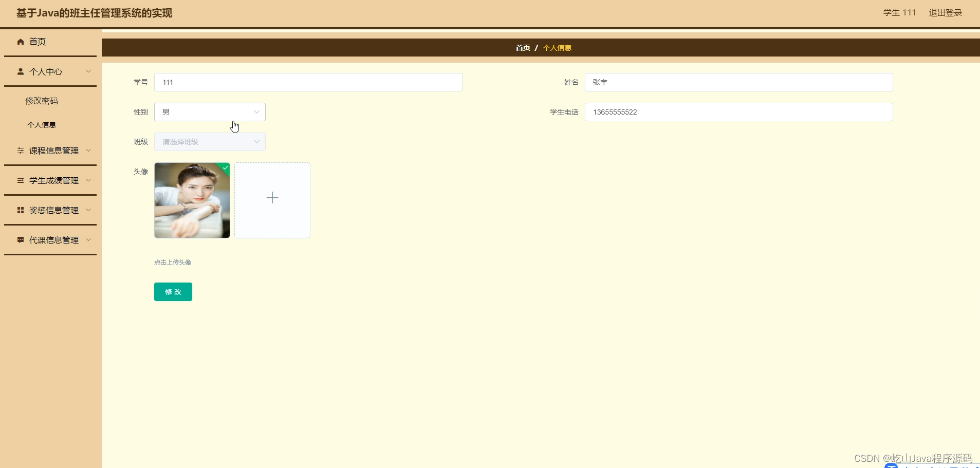Click the grid icon beside 奖惩信息管理

[x=20, y=210]
